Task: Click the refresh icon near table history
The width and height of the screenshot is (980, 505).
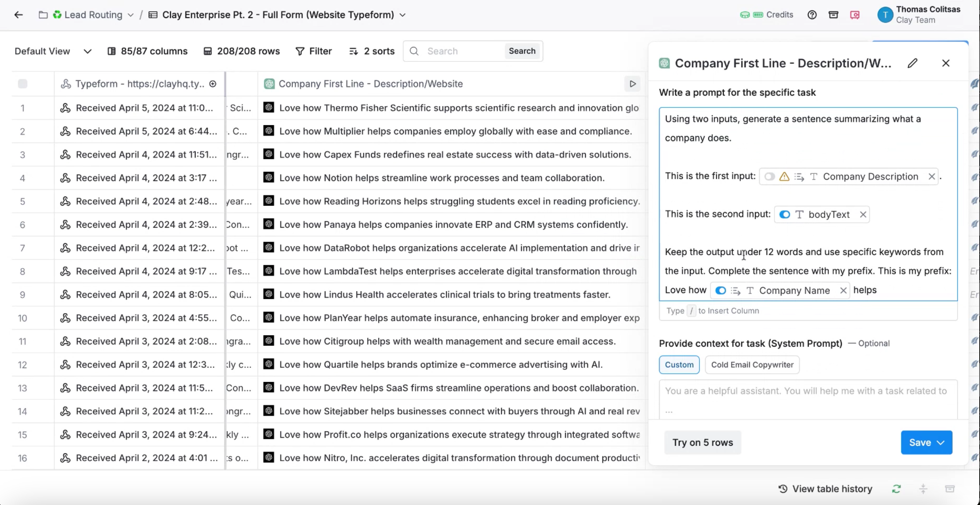Action: [896, 488]
